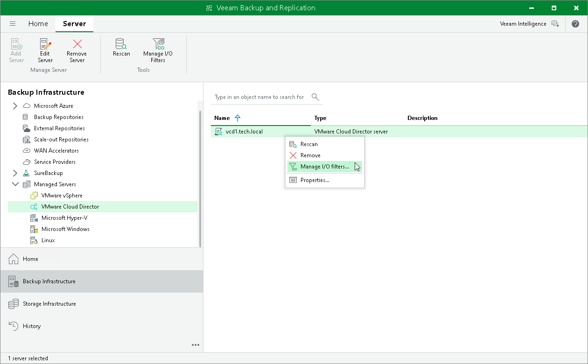Image resolution: width=588 pixels, height=364 pixels.
Task: Open the help question mark icon
Action: point(575,24)
